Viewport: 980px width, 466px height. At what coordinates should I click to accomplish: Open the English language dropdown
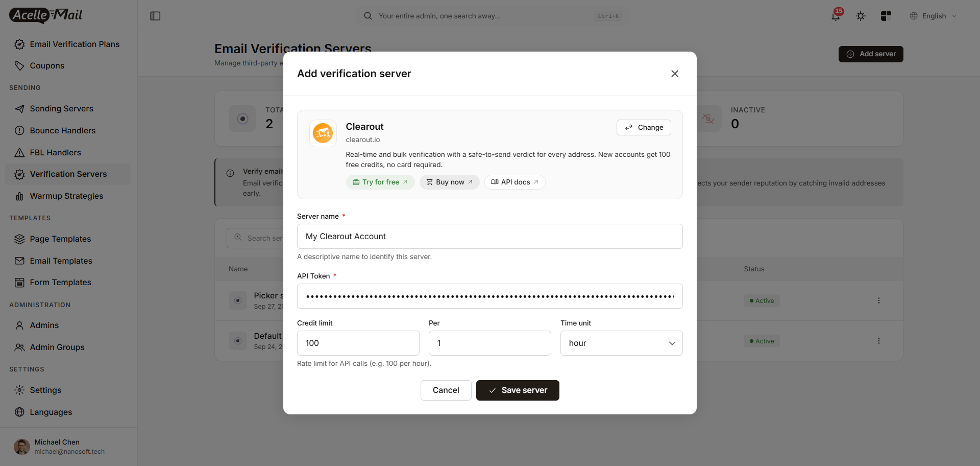pos(933,16)
